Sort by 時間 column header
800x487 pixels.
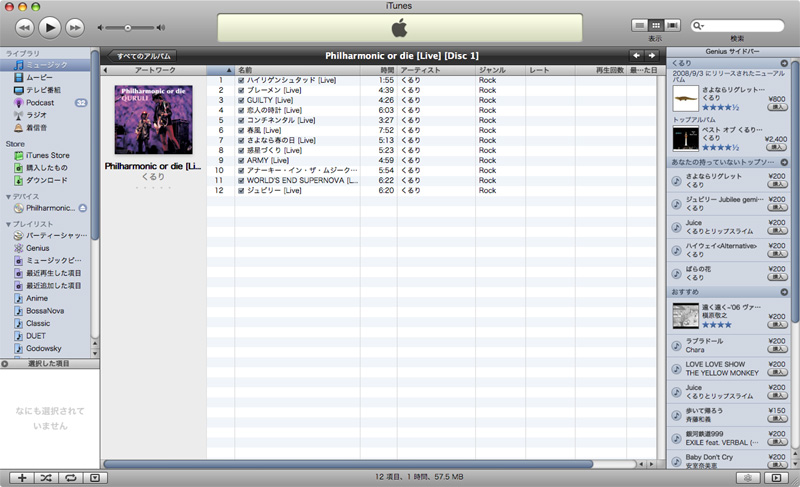coord(379,70)
